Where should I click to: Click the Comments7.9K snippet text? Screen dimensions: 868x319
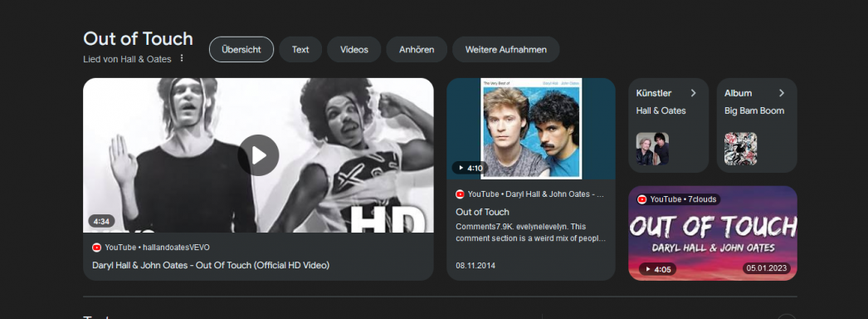(531, 233)
